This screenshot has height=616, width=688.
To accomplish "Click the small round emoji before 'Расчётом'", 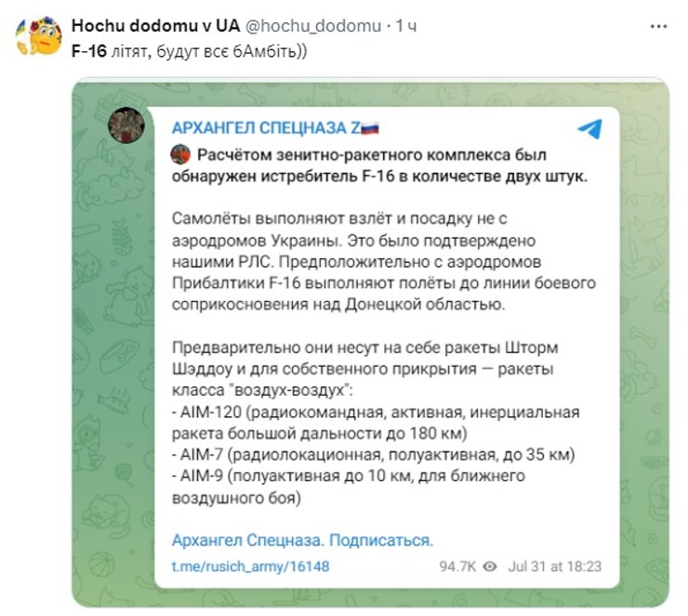I will [180, 155].
